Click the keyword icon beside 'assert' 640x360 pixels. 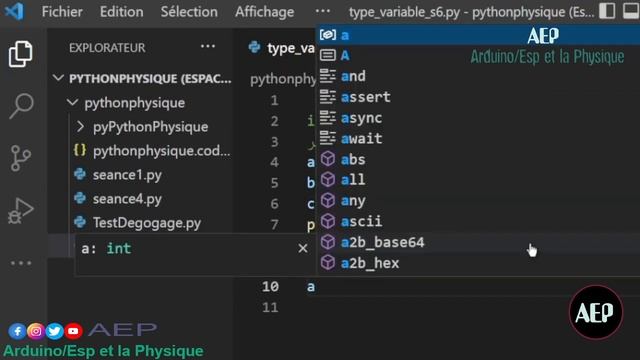pyautogui.click(x=328, y=97)
